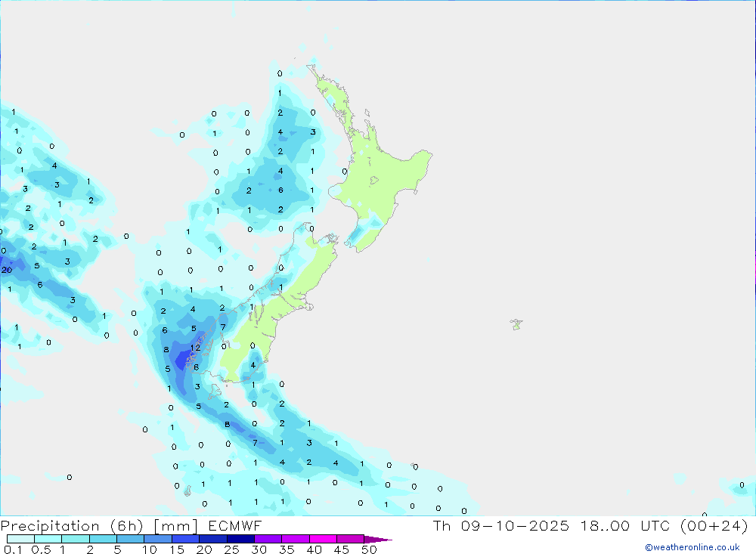Click the 45–50 mm legend color swatch
Screen dimensions: 756x554
pos(350,539)
